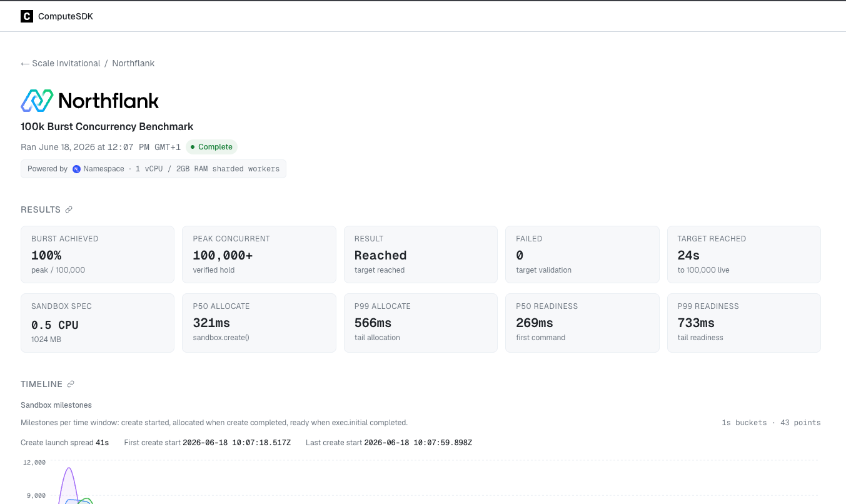This screenshot has width=846, height=504.
Task: Click the Failed 0 value
Action: tap(520, 255)
